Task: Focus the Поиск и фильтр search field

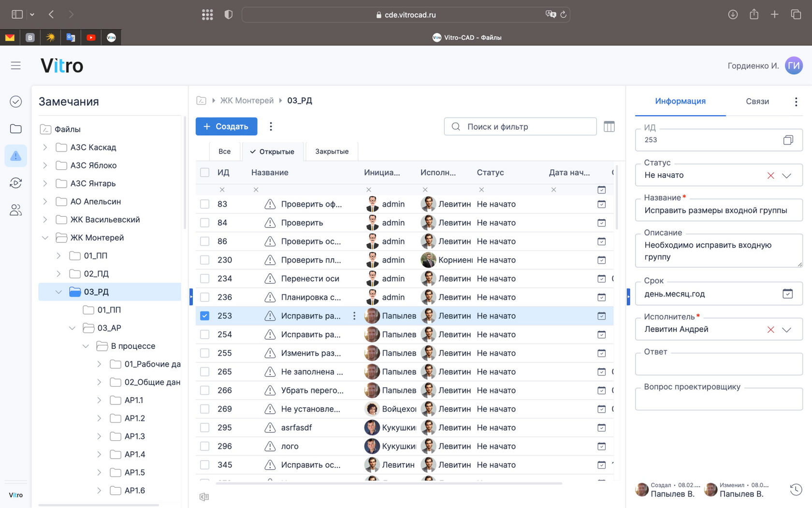Action: point(520,126)
